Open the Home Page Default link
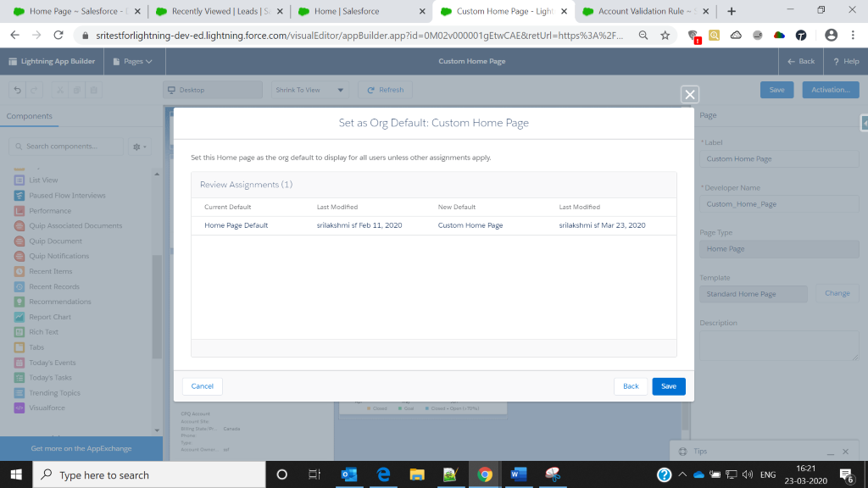 [236, 225]
